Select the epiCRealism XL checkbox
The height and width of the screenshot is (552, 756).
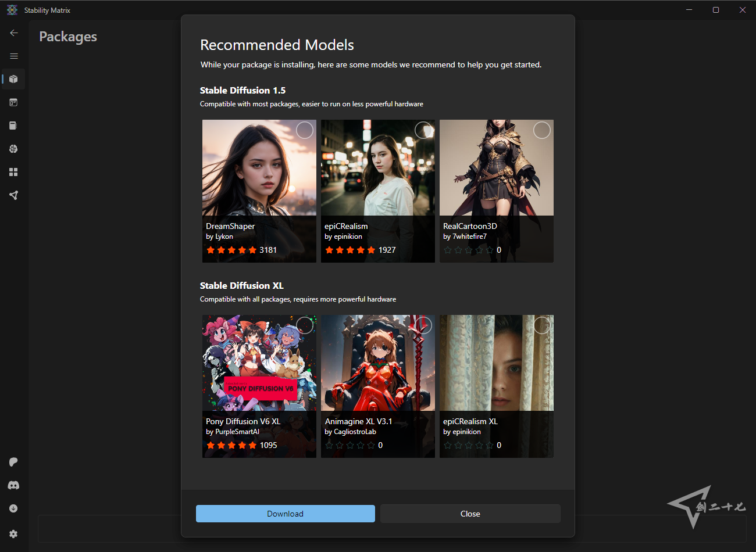click(542, 325)
